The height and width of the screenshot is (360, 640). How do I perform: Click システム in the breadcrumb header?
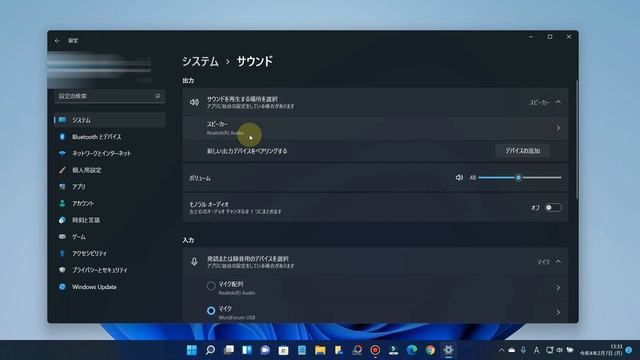(x=200, y=62)
